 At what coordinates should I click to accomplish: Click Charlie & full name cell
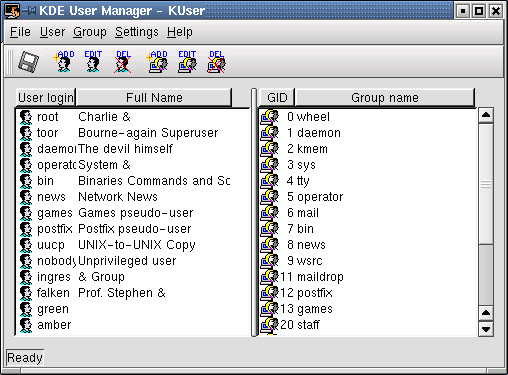tap(104, 117)
